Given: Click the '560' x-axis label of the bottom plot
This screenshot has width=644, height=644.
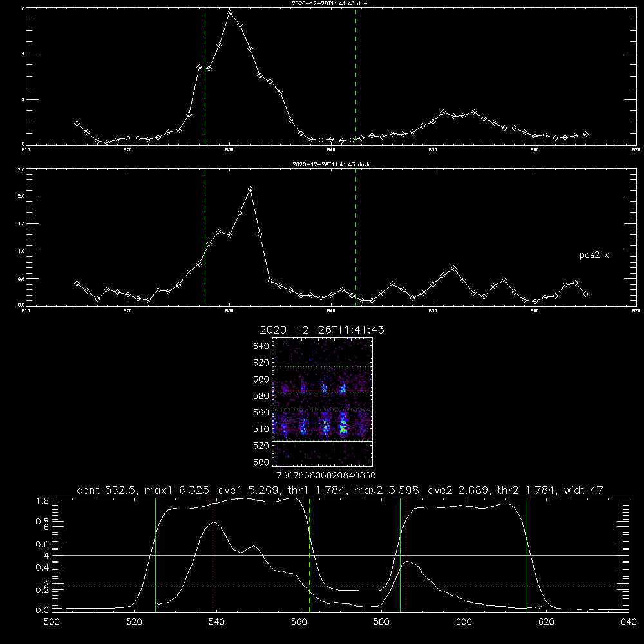Looking at the screenshot, I should tap(299, 622).
